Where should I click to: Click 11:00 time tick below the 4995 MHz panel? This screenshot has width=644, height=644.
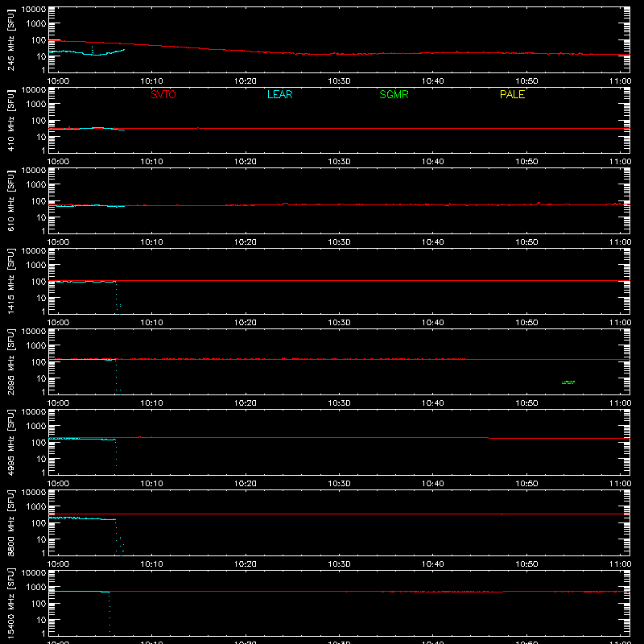point(620,484)
